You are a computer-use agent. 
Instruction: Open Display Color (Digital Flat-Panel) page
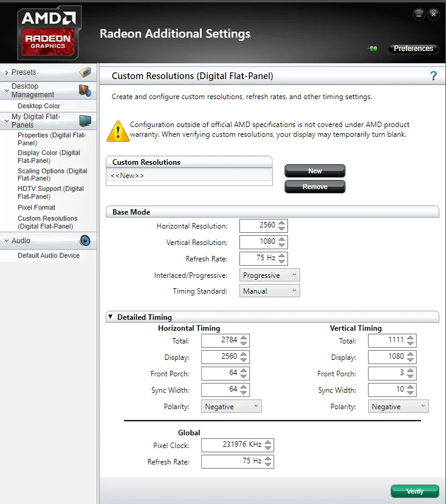49,156
